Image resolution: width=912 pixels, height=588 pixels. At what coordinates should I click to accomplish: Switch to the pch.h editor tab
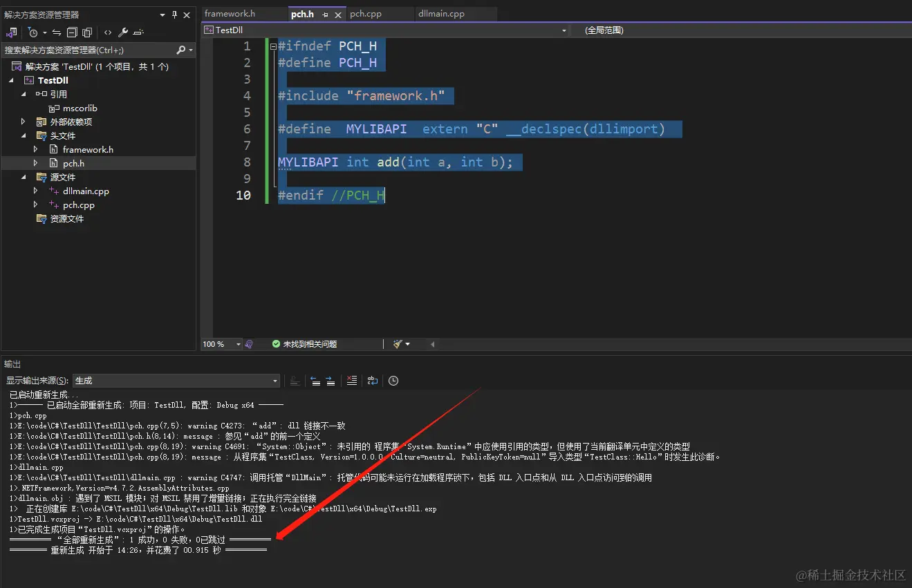(303, 14)
